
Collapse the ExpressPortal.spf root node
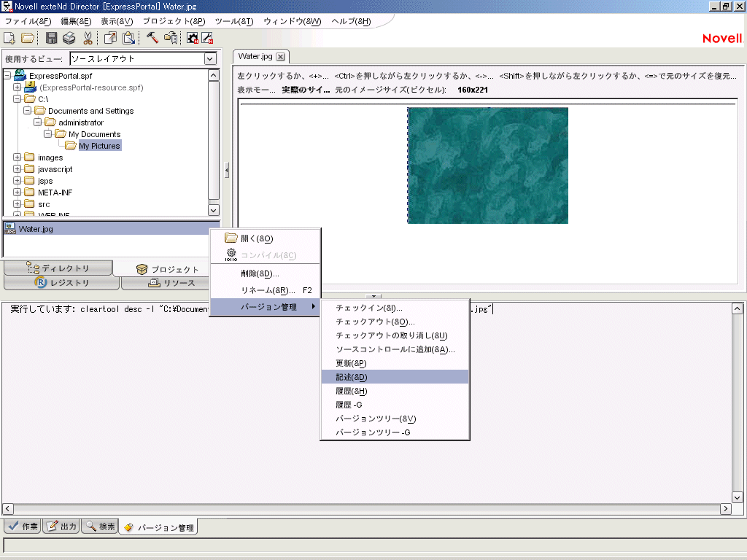point(7,75)
